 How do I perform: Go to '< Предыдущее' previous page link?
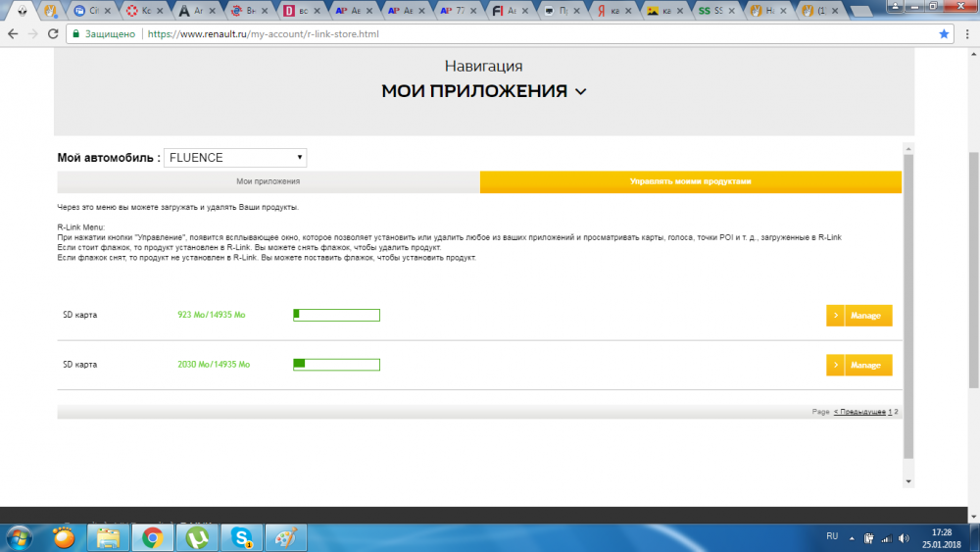click(x=859, y=412)
